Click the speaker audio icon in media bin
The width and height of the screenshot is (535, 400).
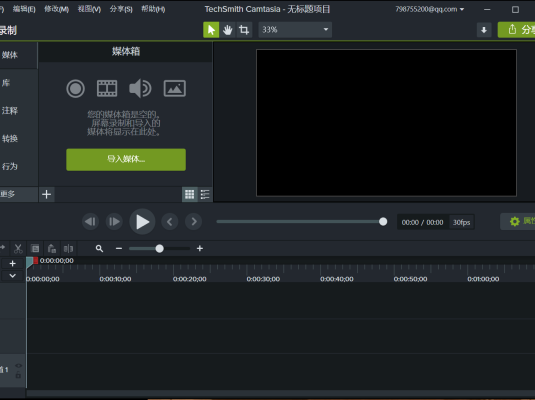click(x=140, y=88)
